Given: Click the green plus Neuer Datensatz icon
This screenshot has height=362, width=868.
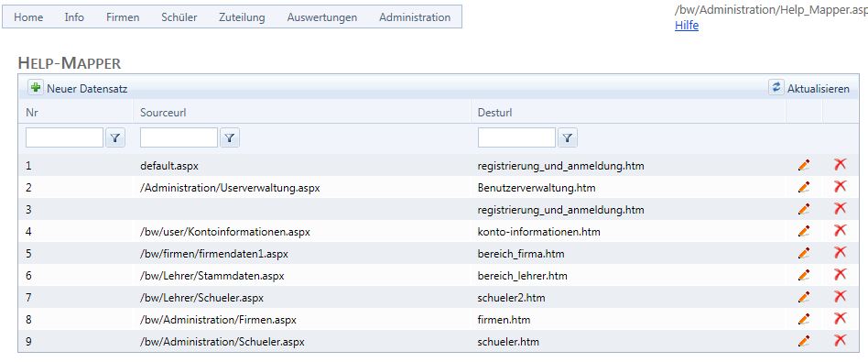Looking at the screenshot, I should pos(36,88).
